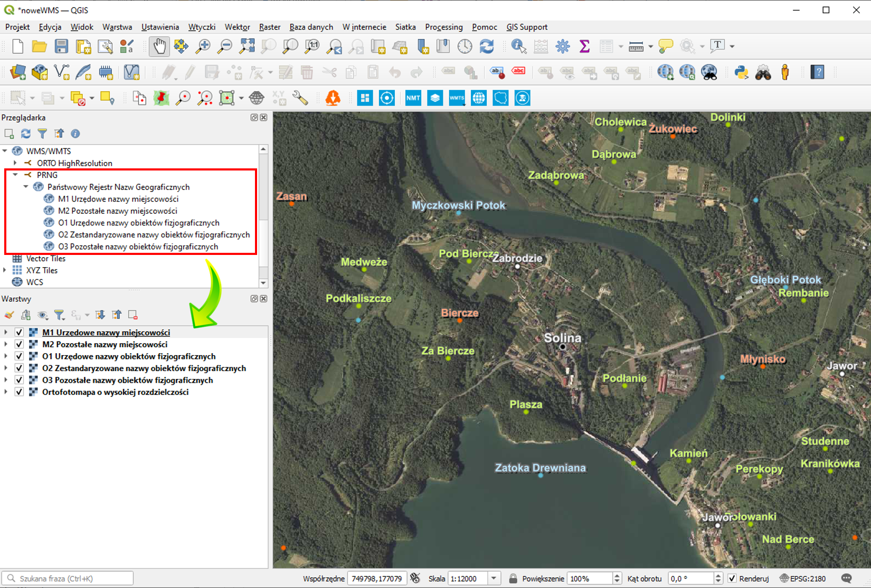871x588 pixels.
Task: Click the Identify Features tool
Action: [518, 46]
